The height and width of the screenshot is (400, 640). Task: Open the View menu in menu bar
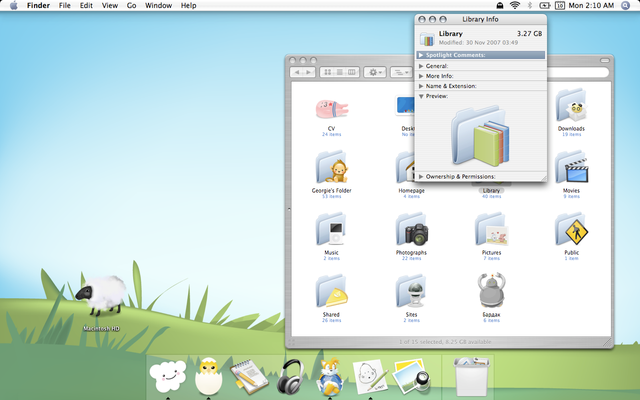click(x=109, y=6)
